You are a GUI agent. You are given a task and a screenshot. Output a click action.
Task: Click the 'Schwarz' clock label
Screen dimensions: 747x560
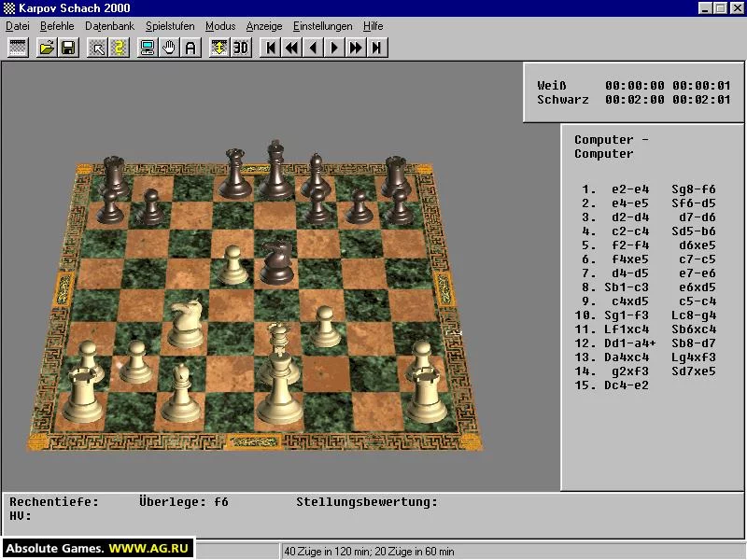pos(563,100)
